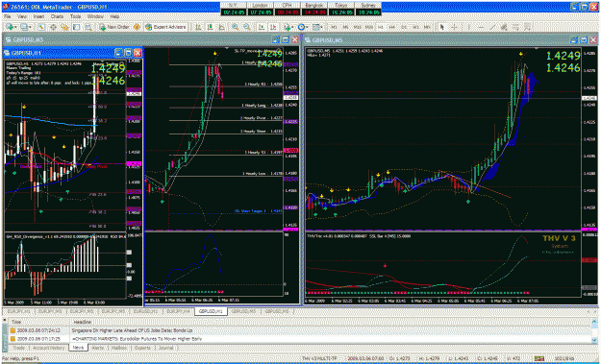Select the Trendline drawing tool
This screenshot has width=601, height=364.
point(492,27)
